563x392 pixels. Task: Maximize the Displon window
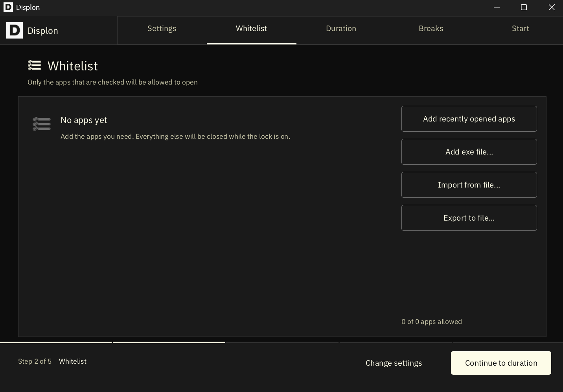click(524, 7)
